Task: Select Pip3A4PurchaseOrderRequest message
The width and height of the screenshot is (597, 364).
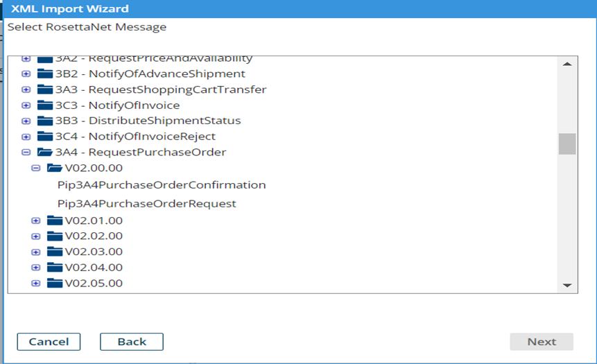Action: pyautogui.click(x=147, y=204)
